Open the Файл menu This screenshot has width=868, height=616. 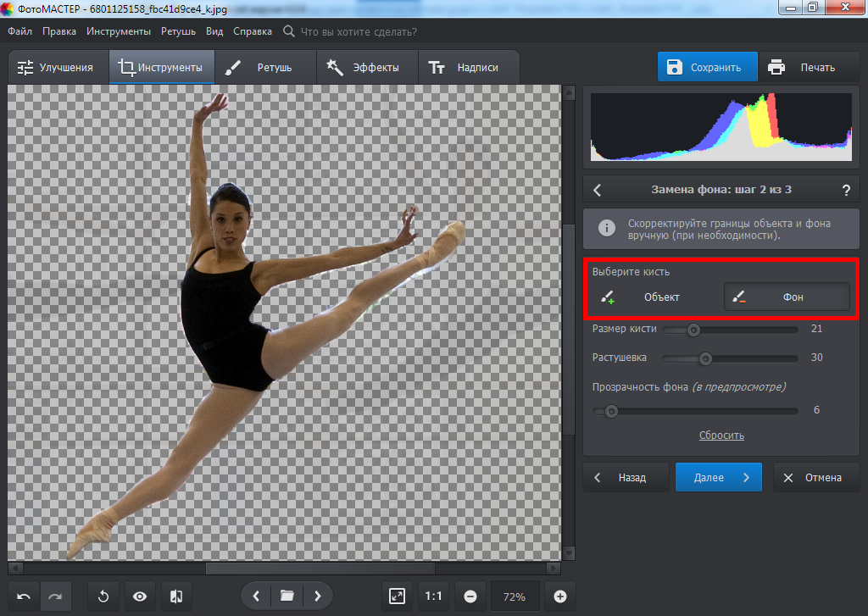click(20, 31)
